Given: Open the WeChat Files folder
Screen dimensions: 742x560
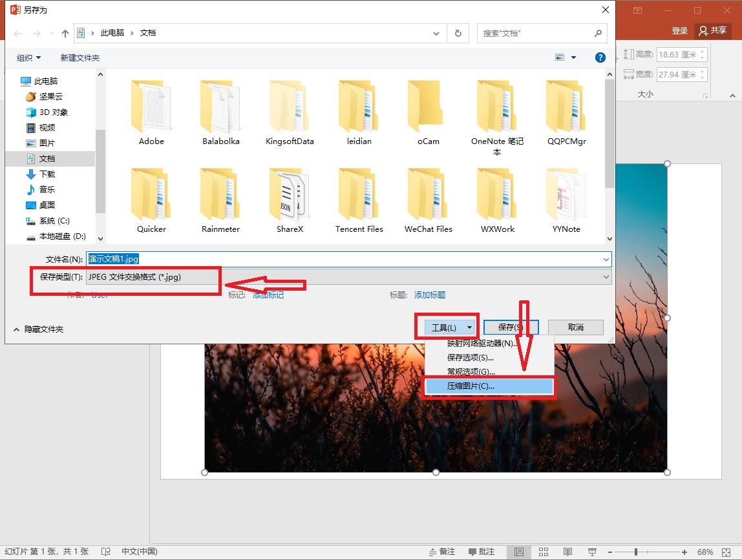Looking at the screenshot, I should click(429, 200).
